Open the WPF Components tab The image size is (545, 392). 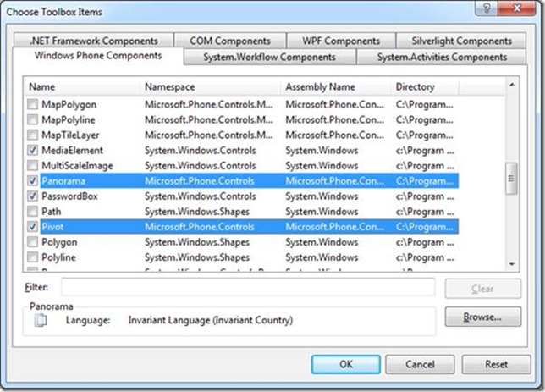341,41
